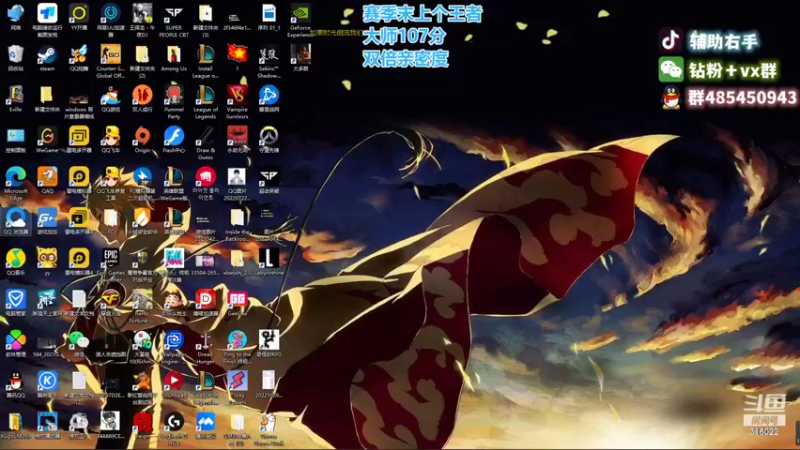Open the QQ Hall of Games shortcut
This screenshot has width=800, height=450.
point(110,96)
